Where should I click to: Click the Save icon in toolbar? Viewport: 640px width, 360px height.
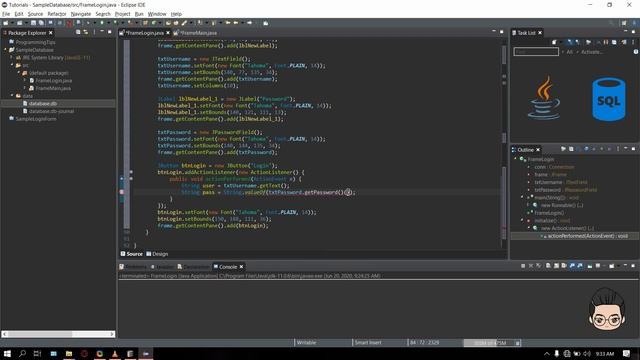tap(34, 23)
